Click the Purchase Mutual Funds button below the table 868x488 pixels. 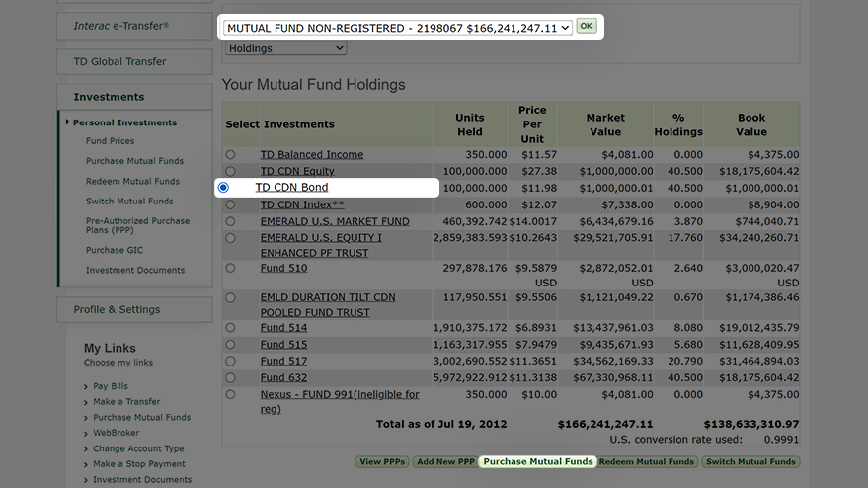537,462
